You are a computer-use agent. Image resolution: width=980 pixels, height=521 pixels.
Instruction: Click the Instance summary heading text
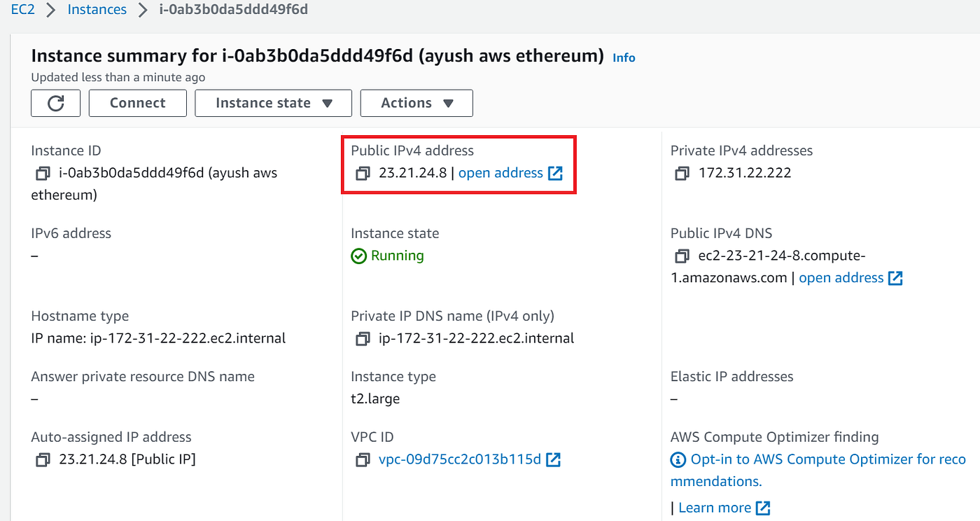(x=317, y=56)
